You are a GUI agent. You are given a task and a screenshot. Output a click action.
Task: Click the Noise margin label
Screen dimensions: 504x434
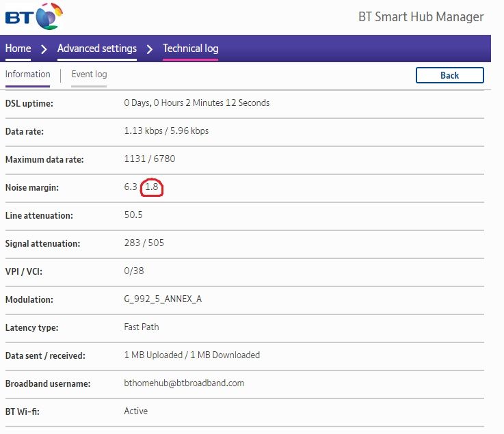tap(32, 187)
